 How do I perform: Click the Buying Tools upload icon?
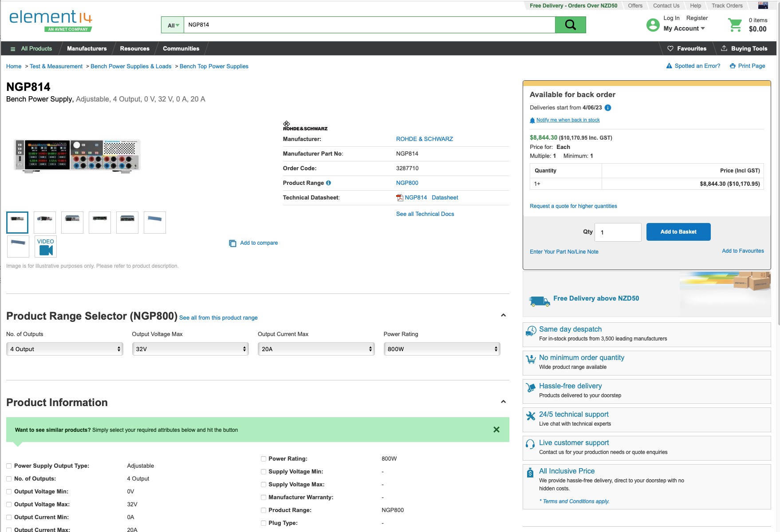click(724, 48)
